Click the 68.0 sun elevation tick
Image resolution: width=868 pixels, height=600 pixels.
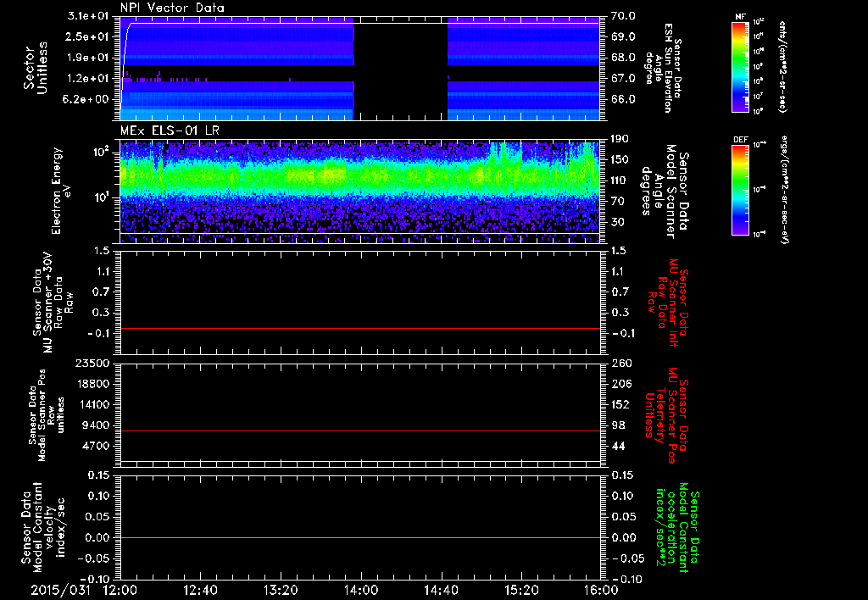[x=623, y=58]
